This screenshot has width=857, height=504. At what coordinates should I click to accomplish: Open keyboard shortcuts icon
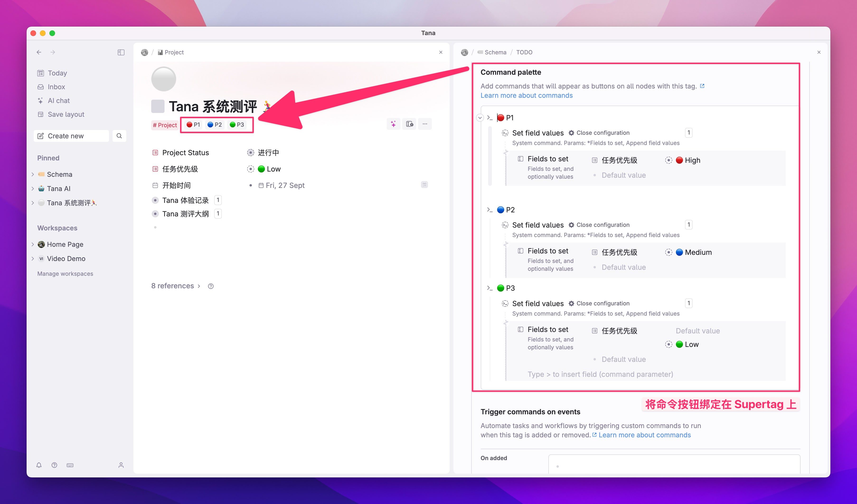[70, 465]
